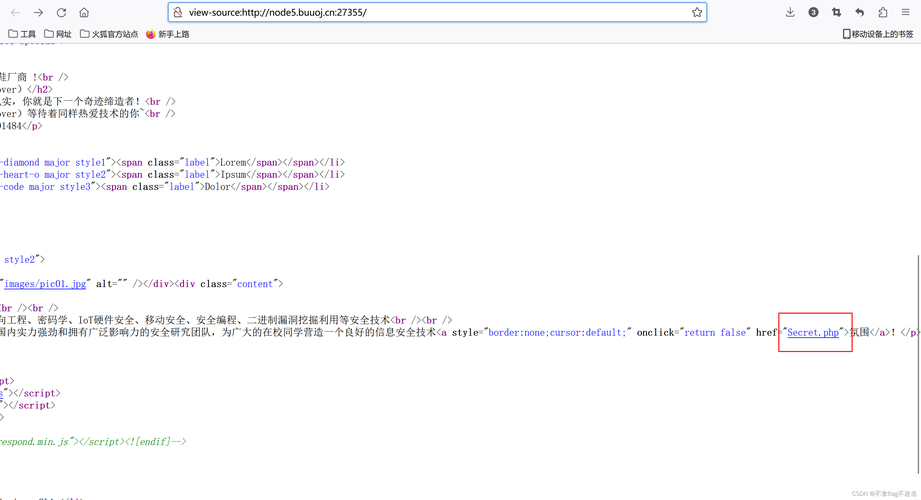
Task: Open the 火狐官方站点 bookmarks folder
Action: (x=109, y=34)
